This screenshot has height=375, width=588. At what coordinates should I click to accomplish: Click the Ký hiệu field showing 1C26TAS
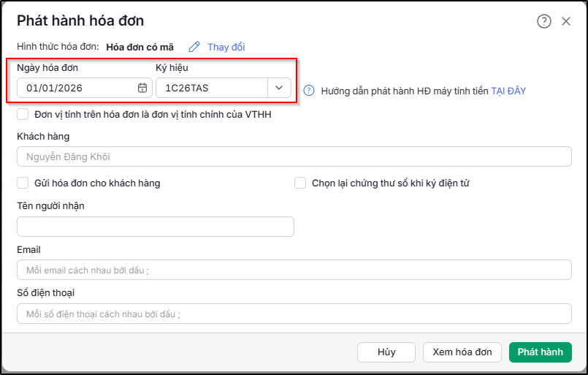coord(212,88)
